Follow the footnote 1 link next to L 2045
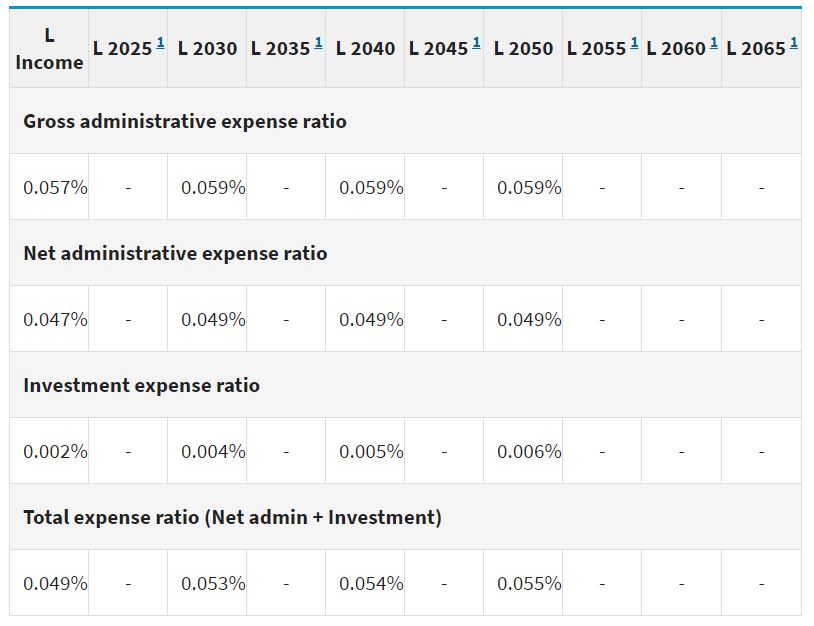The width and height of the screenshot is (814, 626). pyautogui.click(x=476, y=43)
